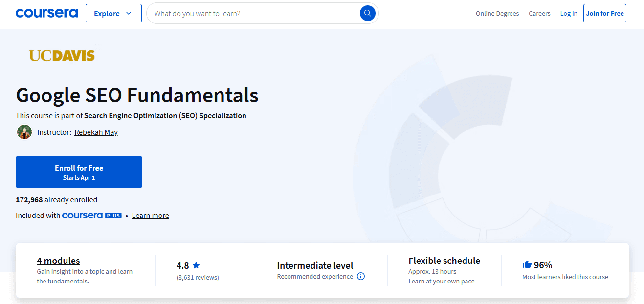Click Enroll for Free button
This screenshot has height=304, width=644.
coord(79,172)
